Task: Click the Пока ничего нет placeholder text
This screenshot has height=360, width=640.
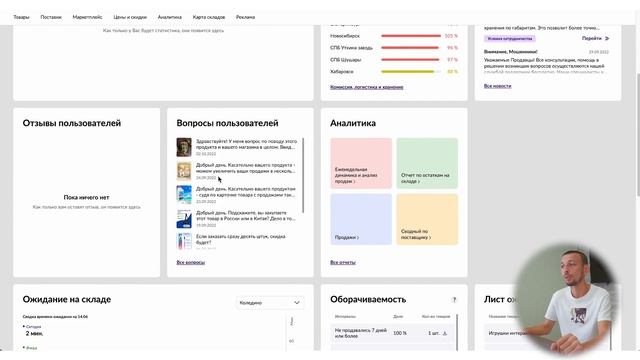Action: (x=87, y=197)
